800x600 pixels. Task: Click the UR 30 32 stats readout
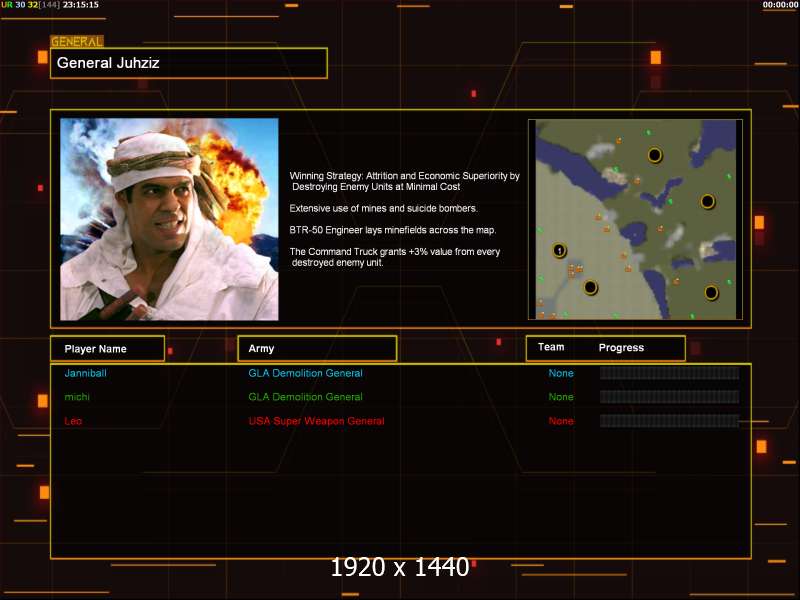pyautogui.click(x=31, y=5)
